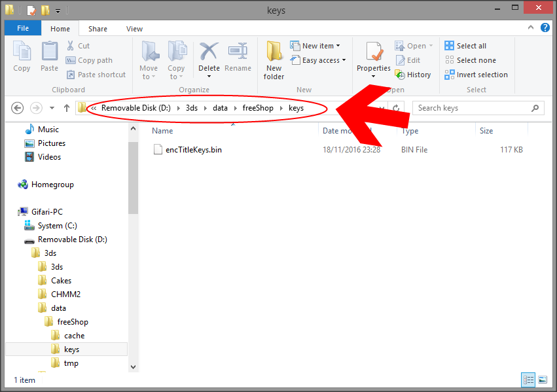Image resolution: width=557 pixels, height=392 pixels.
Task: Go up one folder level
Action: pyautogui.click(x=66, y=108)
